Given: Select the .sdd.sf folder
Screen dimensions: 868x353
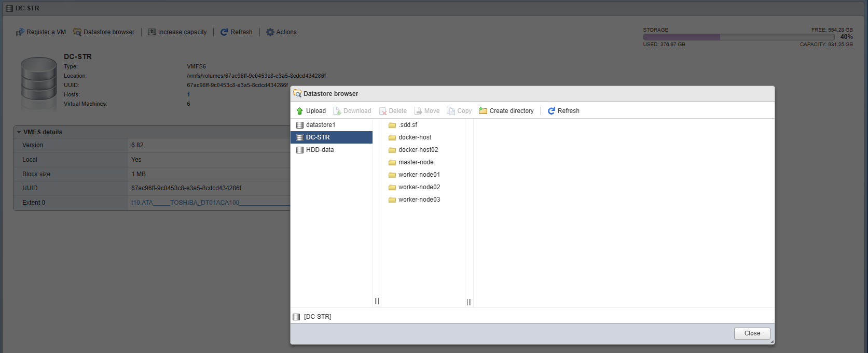Looking at the screenshot, I should pyautogui.click(x=407, y=125).
